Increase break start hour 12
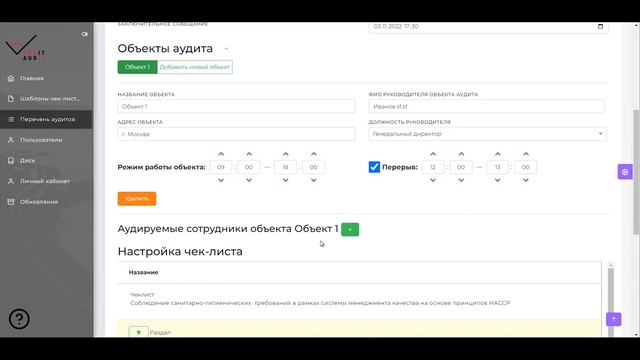The width and height of the screenshot is (640, 360). point(433,154)
